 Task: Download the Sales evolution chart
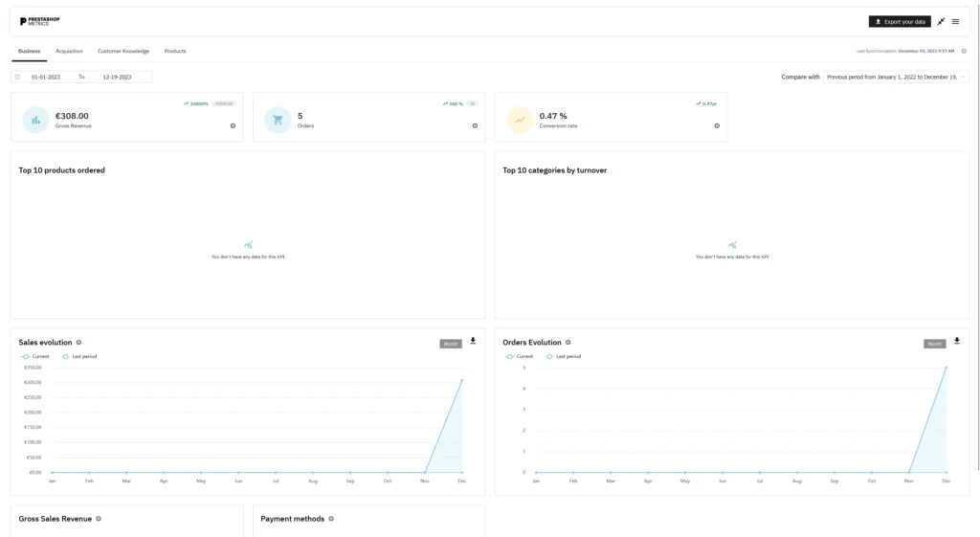tap(473, 342)
